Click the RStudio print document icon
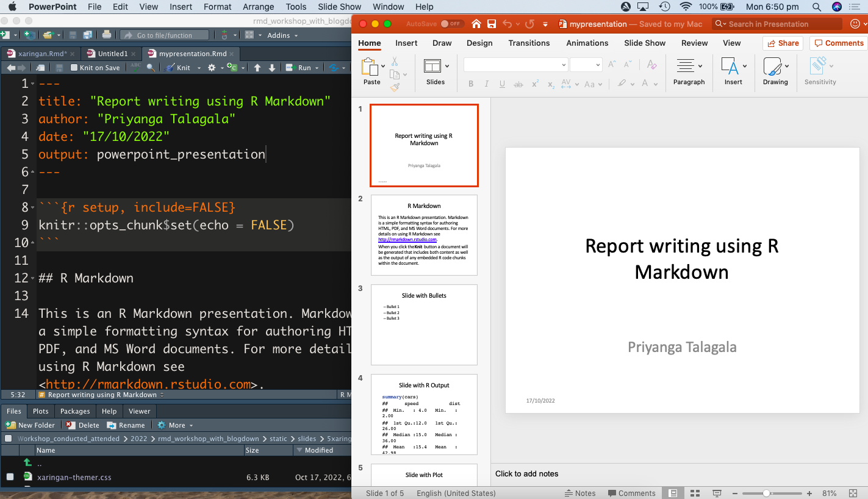868x499 pixels. [x=107, y=35]
